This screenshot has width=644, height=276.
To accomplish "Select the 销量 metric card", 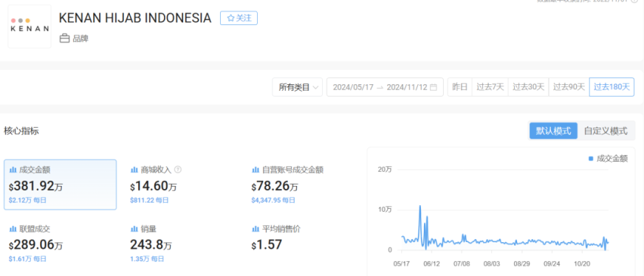I will pyautogui.click(x=181, y=244).
